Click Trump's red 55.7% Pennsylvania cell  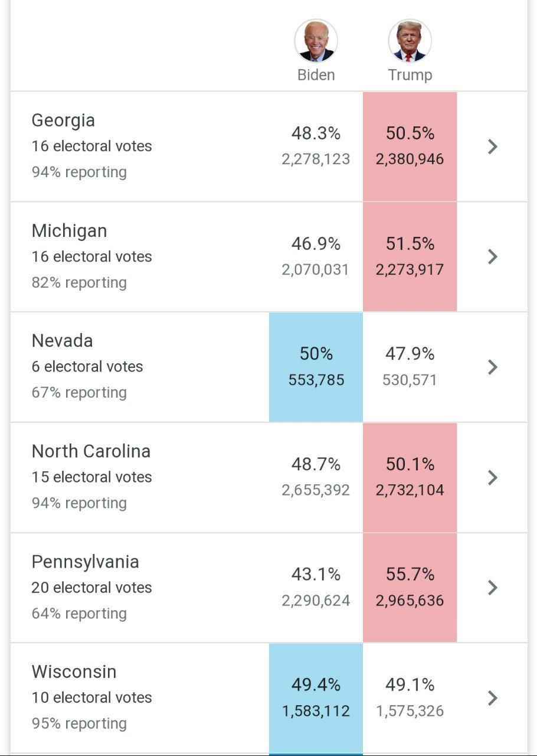pyautogui.click(x=410, y=588)
